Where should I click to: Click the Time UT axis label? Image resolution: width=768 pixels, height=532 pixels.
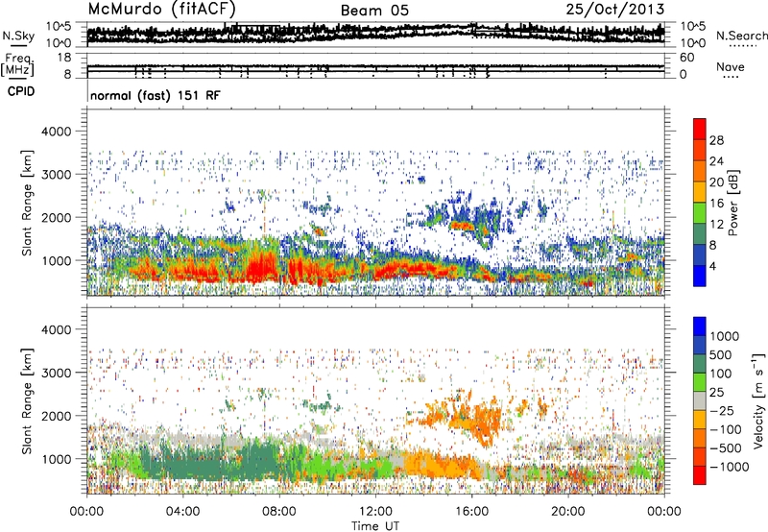[375, 525]
